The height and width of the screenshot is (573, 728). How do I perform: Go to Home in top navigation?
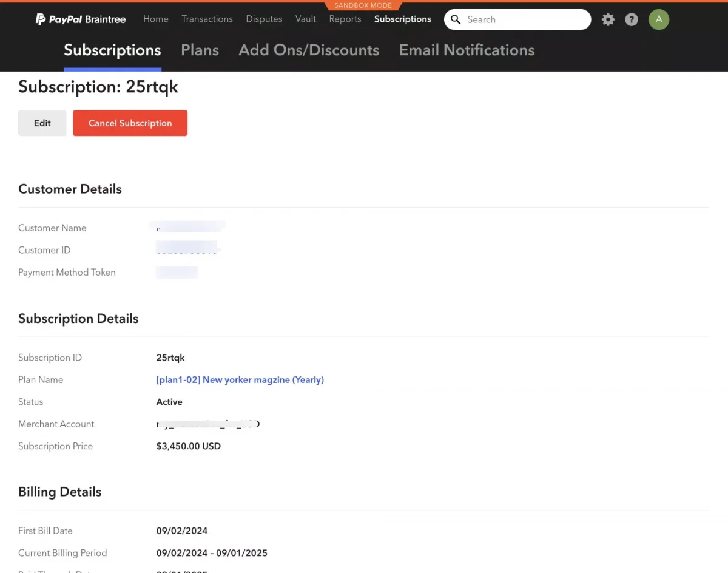[x=156, y=19]
